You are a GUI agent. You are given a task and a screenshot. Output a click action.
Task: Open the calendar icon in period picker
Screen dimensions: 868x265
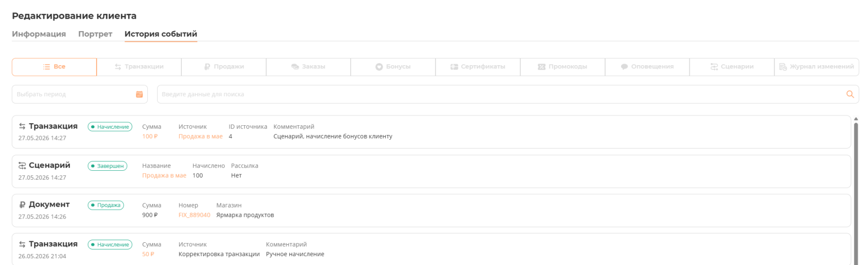click(x=139, y=94)
